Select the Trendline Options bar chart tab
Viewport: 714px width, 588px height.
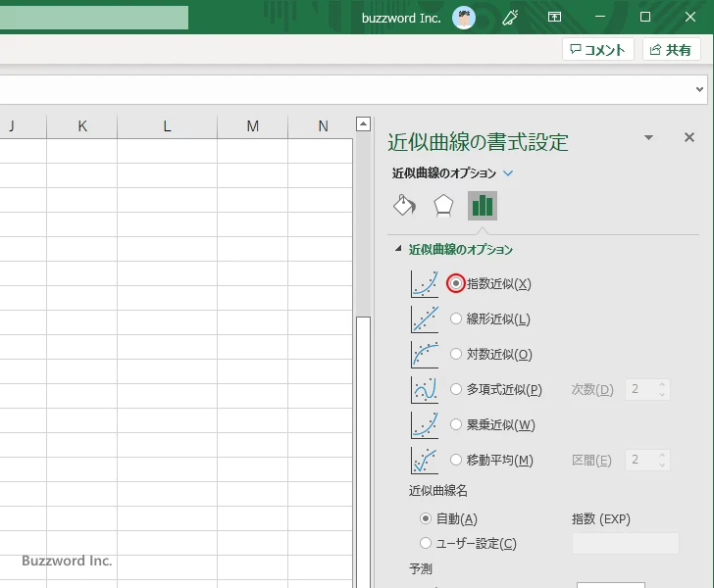(483, 206)
